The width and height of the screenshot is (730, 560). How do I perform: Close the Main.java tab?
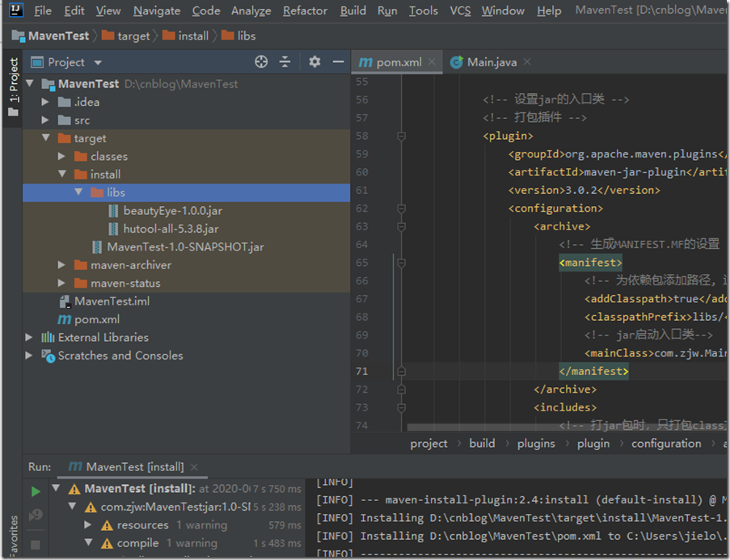pos(527,61)
